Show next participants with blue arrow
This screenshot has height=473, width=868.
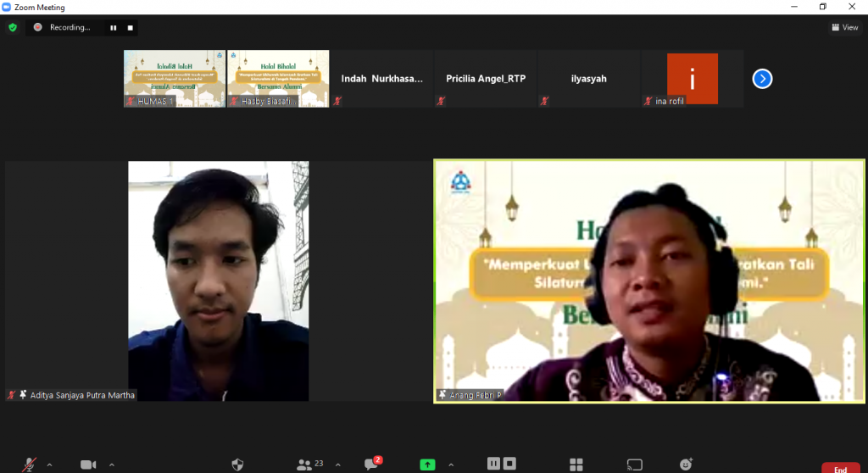[x=762, y=79]
